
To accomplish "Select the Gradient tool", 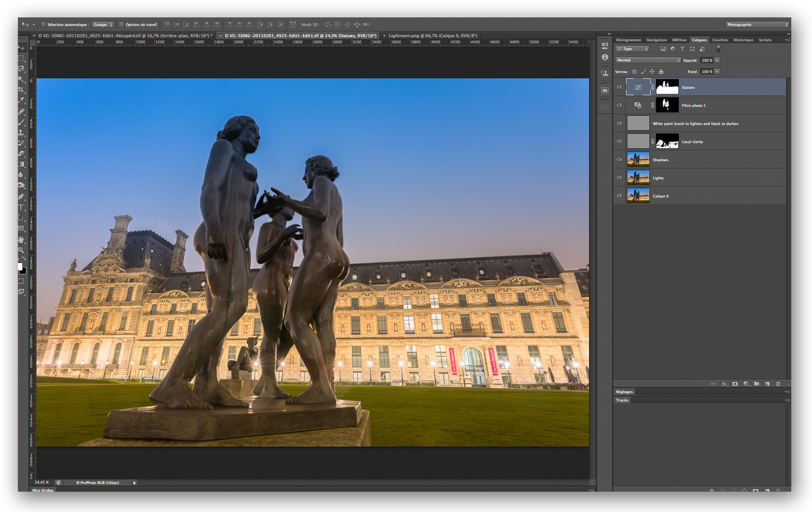I will click(22, 164).
